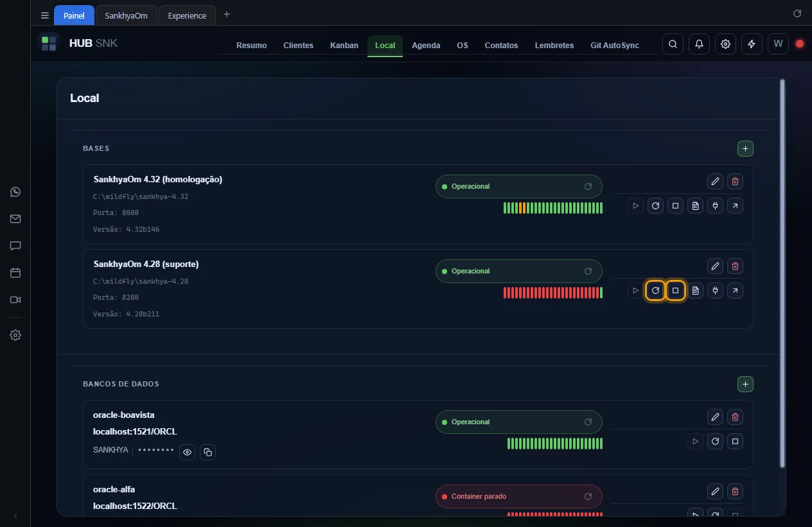Delete the SankhyaOm 4.32 (homologação) base
The width and height of the screenshot is (812, 527).
pyautogui.click(x=736, y=181)
